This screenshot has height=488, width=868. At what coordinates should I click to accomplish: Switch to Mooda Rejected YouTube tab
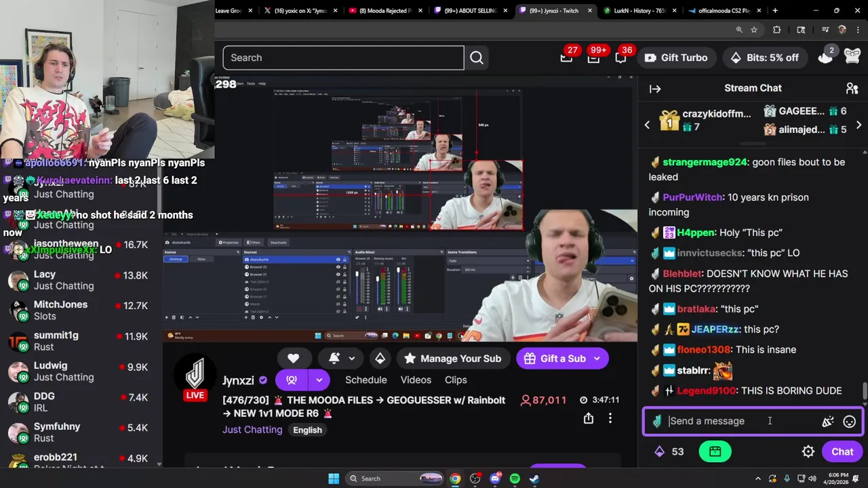point(384,11)
